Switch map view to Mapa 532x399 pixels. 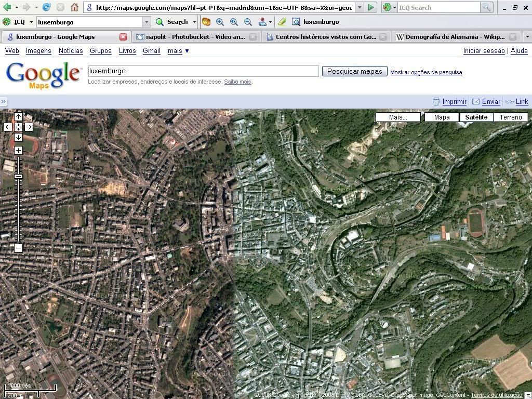point(442,117)
